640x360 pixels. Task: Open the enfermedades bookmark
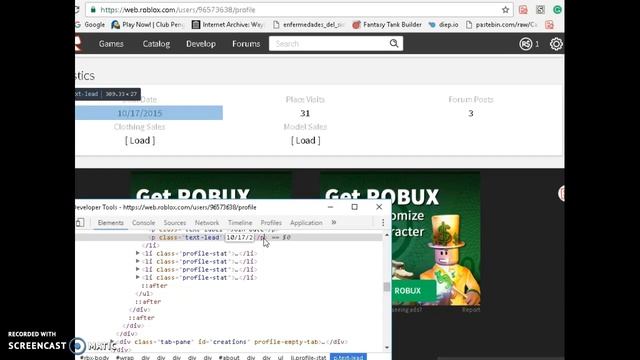tap(309, 25)
